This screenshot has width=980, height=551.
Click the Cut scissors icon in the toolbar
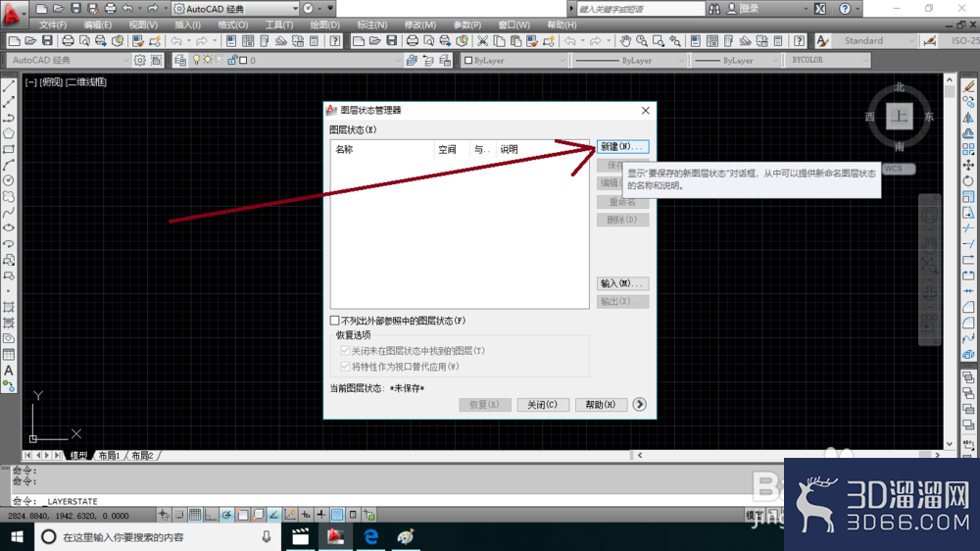482,40
